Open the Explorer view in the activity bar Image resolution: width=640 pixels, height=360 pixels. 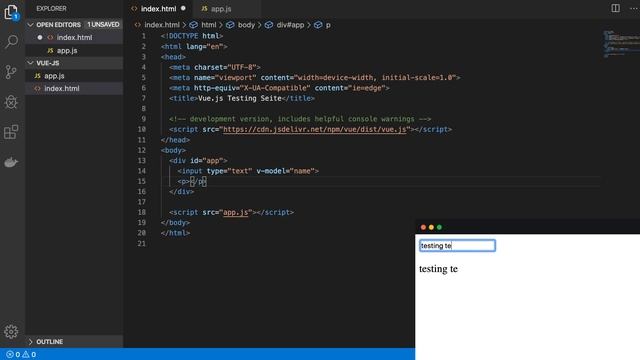[x=11, y=12]
